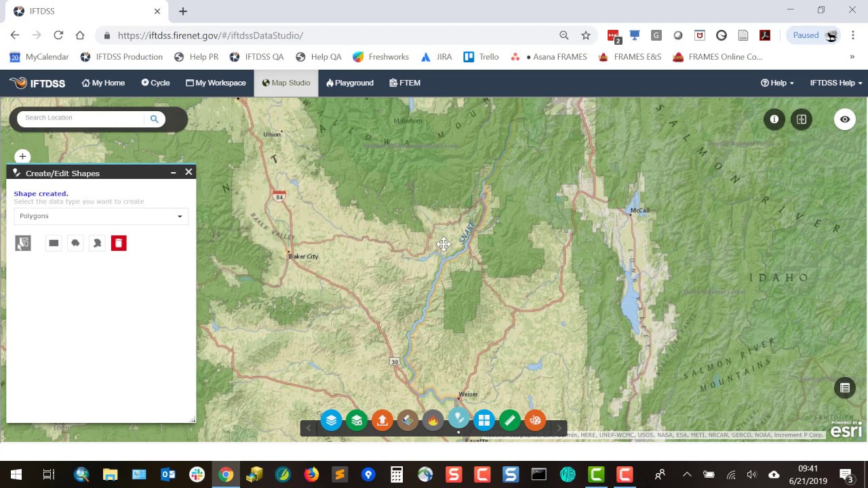Open the Help dropdown menu
Screen dimensions: 868x488
point(777,83)
